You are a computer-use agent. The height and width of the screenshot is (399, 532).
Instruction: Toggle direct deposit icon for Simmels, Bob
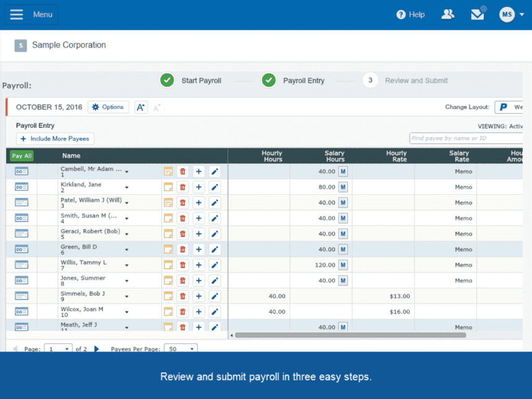point(22,296)
